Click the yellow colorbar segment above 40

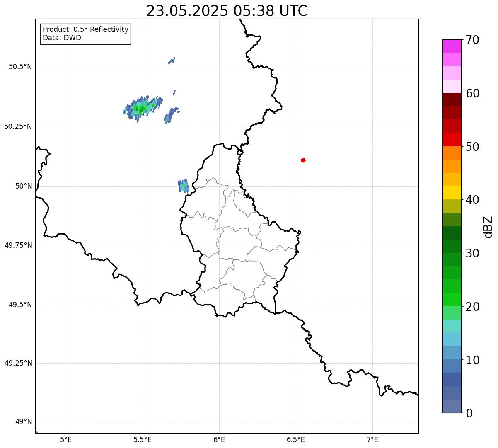(452, 193)
